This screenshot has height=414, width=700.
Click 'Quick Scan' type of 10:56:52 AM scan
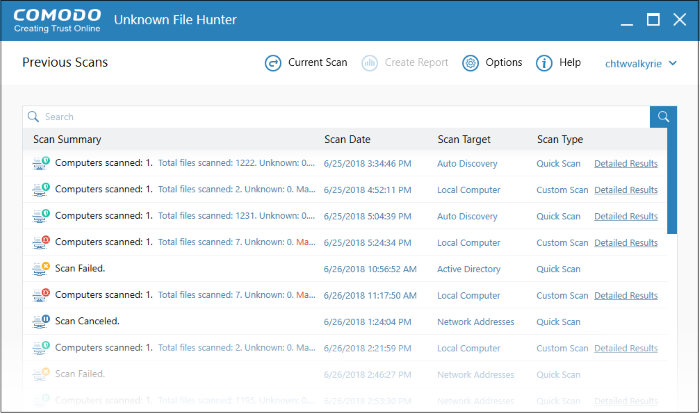[558, 269]
